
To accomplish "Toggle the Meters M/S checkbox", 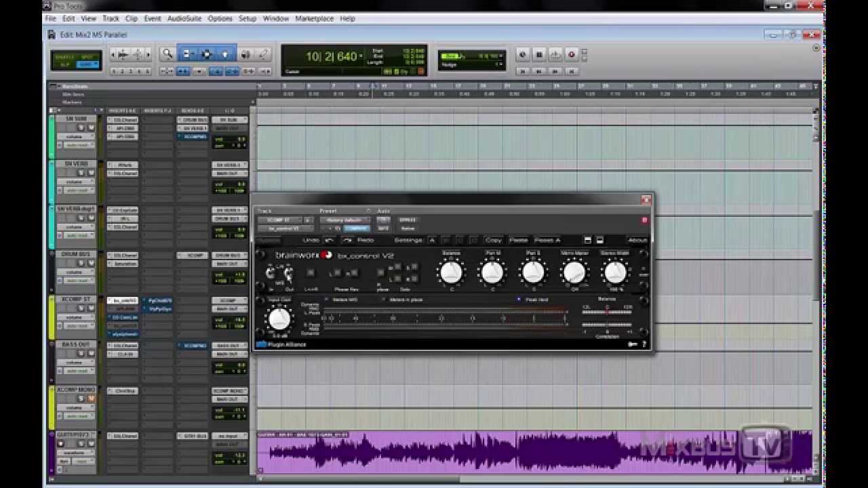I will coord(326,299).
